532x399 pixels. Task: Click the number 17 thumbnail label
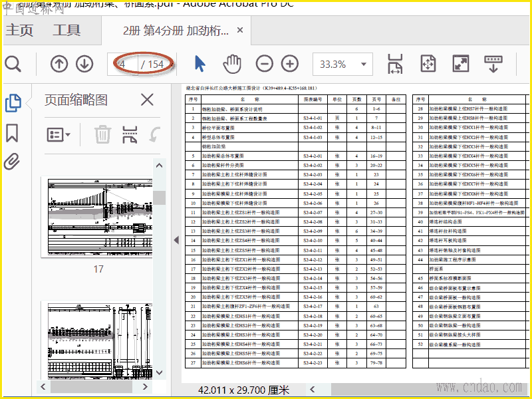[x=98, y=269]
